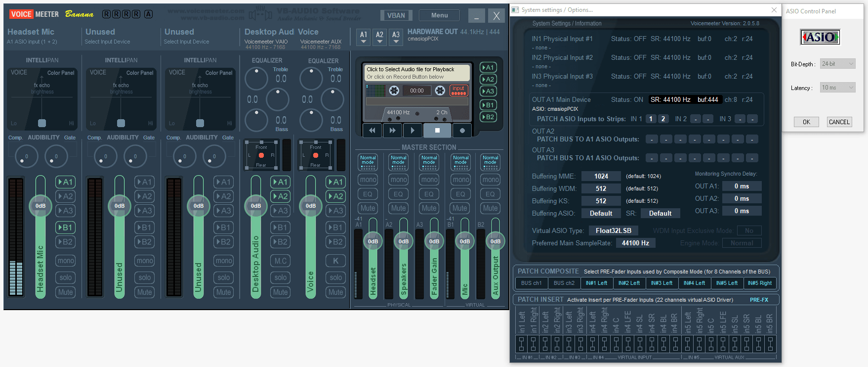Image resolution: width=868 pixels, height=367 pixels.
Task: Click CANCEL in ASIO Control Panel
Action: (x=839, y=122)
